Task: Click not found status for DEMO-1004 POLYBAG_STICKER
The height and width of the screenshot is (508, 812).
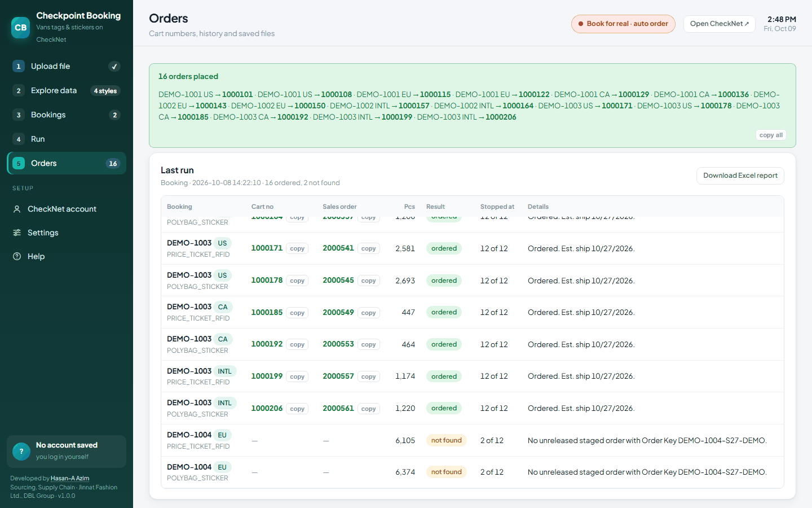Action: click(447, 472)
